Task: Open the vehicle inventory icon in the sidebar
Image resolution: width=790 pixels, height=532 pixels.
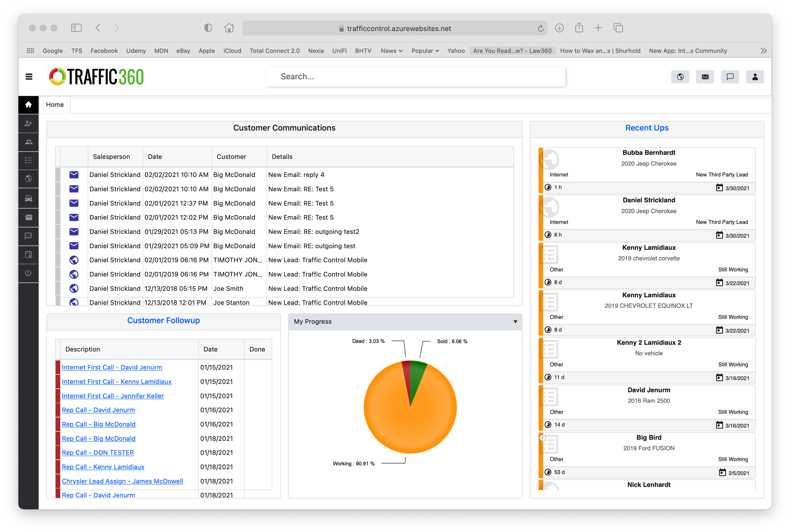Action: [29, 199]
